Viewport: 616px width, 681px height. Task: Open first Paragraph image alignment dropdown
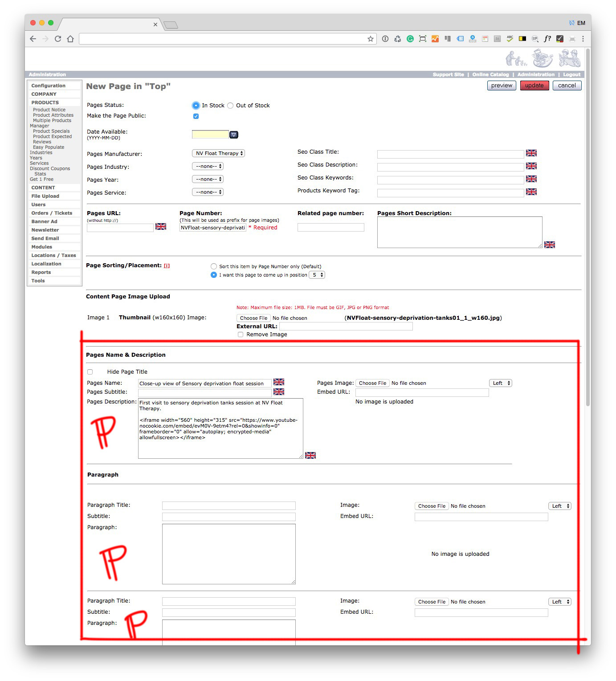point(560,506)
